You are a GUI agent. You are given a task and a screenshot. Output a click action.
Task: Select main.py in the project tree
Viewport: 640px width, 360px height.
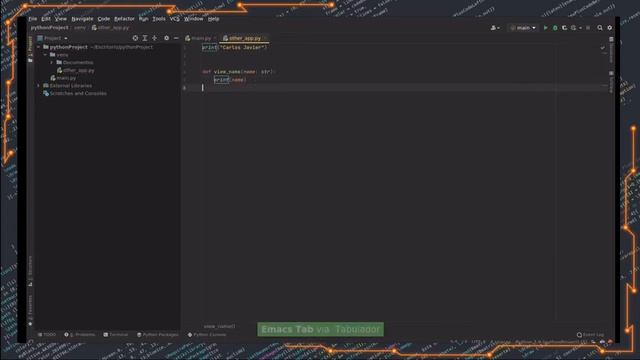tap(63, 78)
